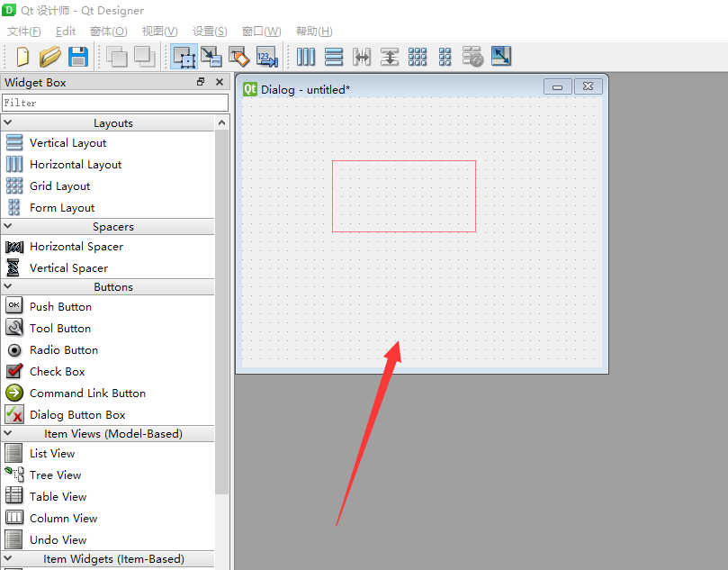Click the Break Layout toolbar icon
The height and width of the screenshot is (570, 728).
click(472, 57)
